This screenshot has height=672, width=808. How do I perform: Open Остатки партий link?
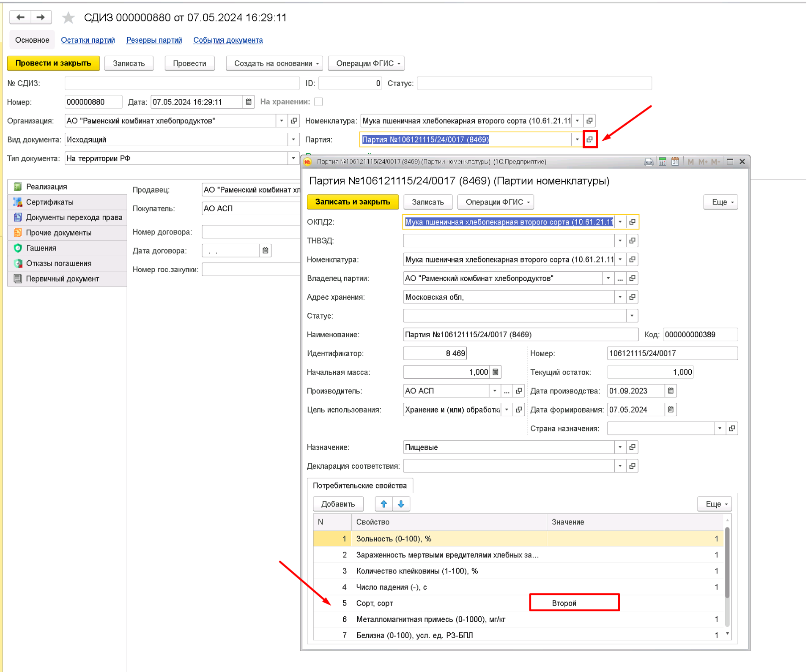pos(88,40)
